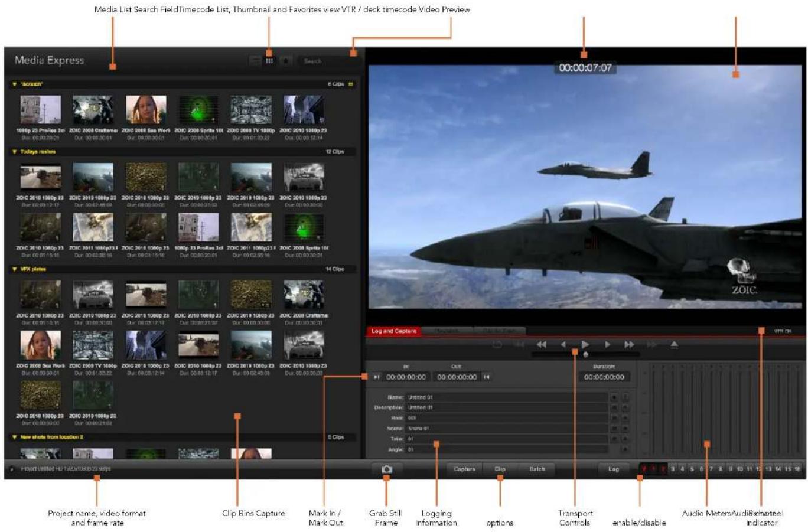Screen dimensions: 808x532
Task: Click the Duration timecode field
Action: pyautogui.click(x=604, y=377)
